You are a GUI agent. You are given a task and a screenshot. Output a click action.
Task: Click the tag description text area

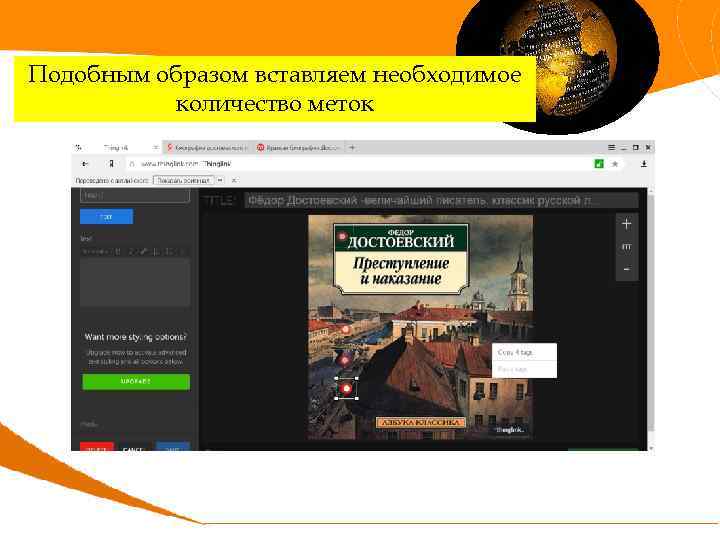[135, 282]
